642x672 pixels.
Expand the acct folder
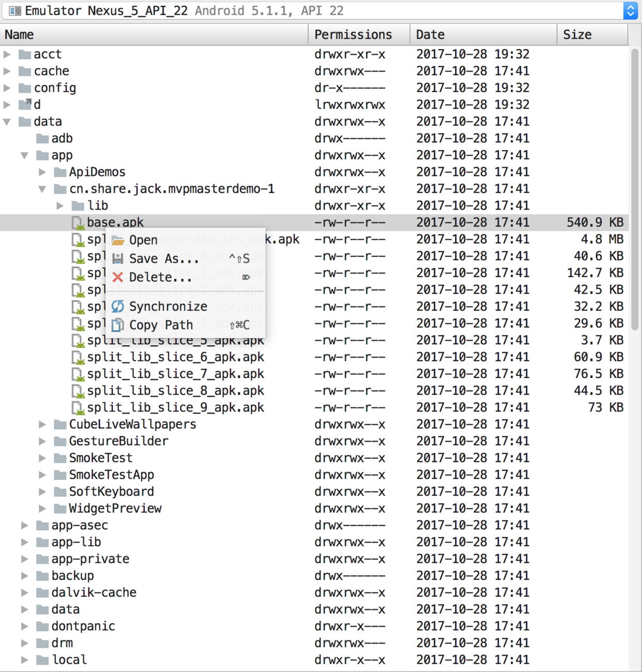point(7,54)
